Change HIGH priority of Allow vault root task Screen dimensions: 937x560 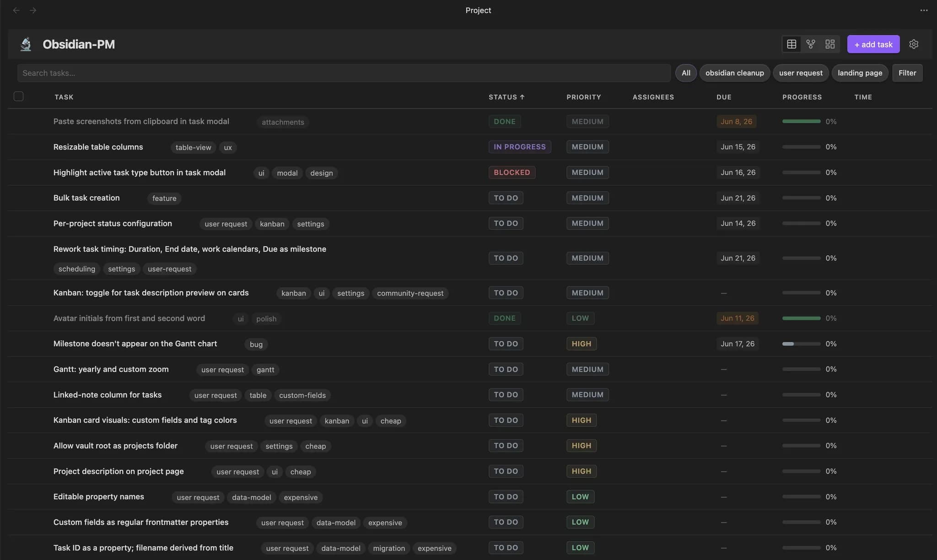coord(581,446)
